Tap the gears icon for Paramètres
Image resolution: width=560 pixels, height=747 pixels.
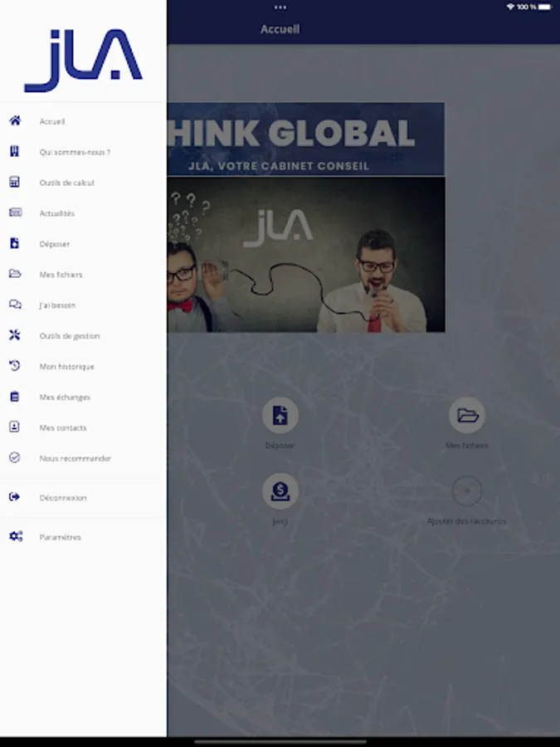[x=16, y=536]
